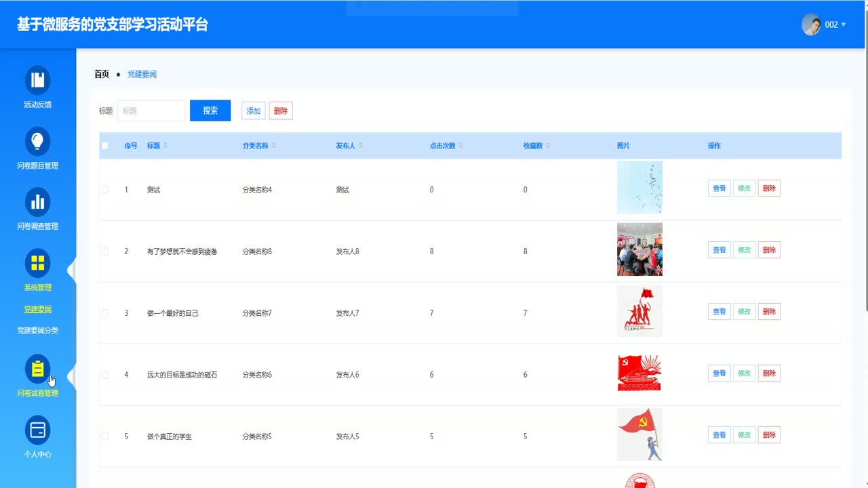Click 查看 for 做个真正的学生
The height and width of the screenshot is (488, 868).
pyautogui.click(x=719, y=435)
